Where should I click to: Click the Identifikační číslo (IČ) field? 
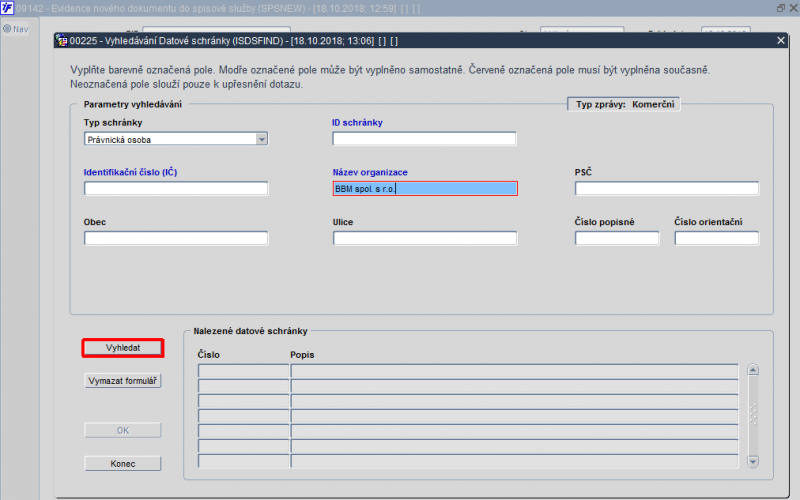tap(176, 189)
